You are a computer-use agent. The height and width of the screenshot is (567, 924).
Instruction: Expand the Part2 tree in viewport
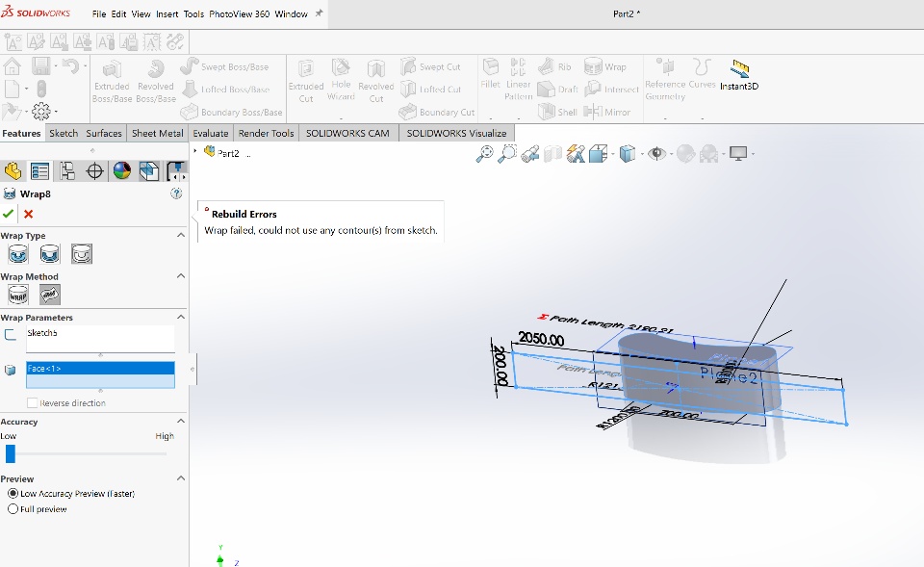point(195,152)
